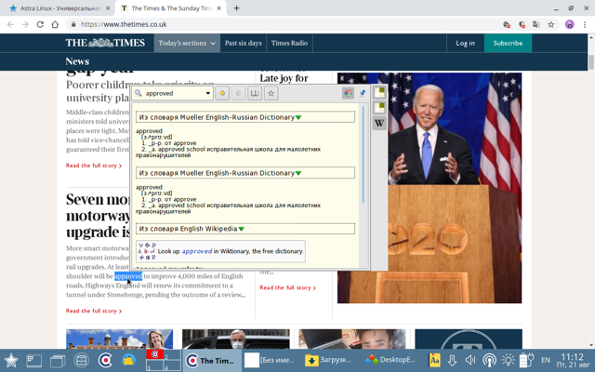
Task: Click the Joe Biden podium photo
Action: [454, 188]
